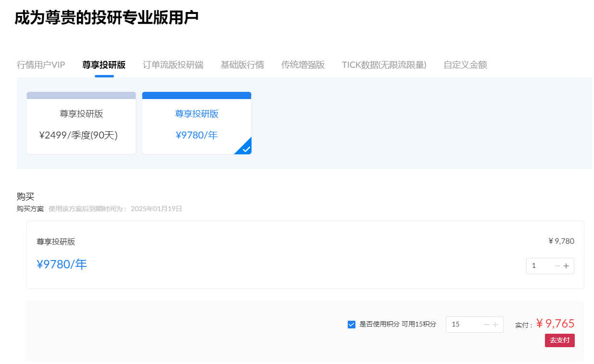Screen dimensions: 594x364
Task: Switch to TICK数据(无限流限量) tab
Action: [x=384, y=65]
